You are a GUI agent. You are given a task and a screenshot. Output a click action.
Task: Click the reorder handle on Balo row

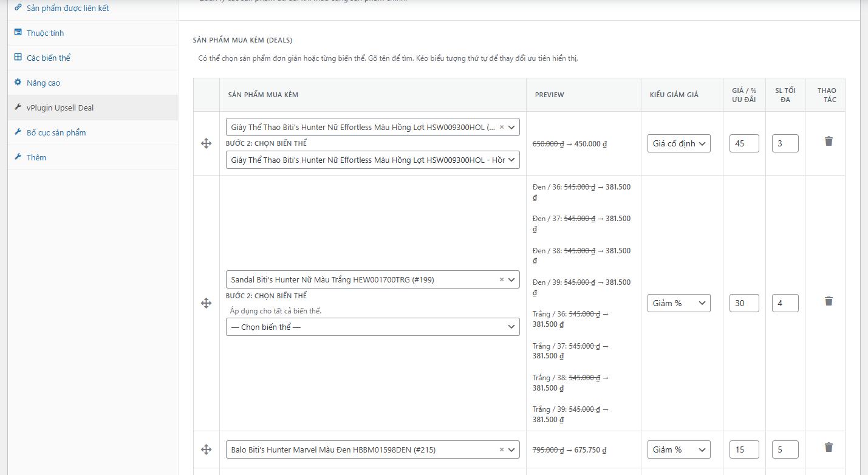point(206,449)
